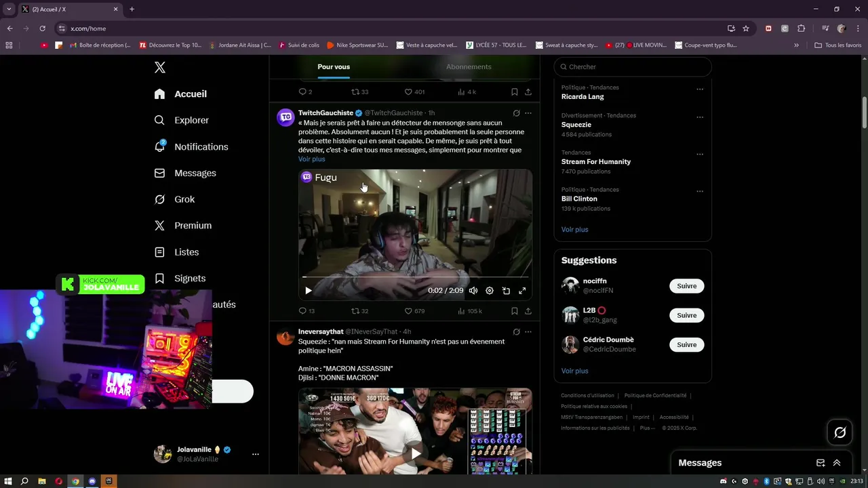Switch to Abonnements tab
This screenshot has height=488, width=868.
(x=469, y=66)
